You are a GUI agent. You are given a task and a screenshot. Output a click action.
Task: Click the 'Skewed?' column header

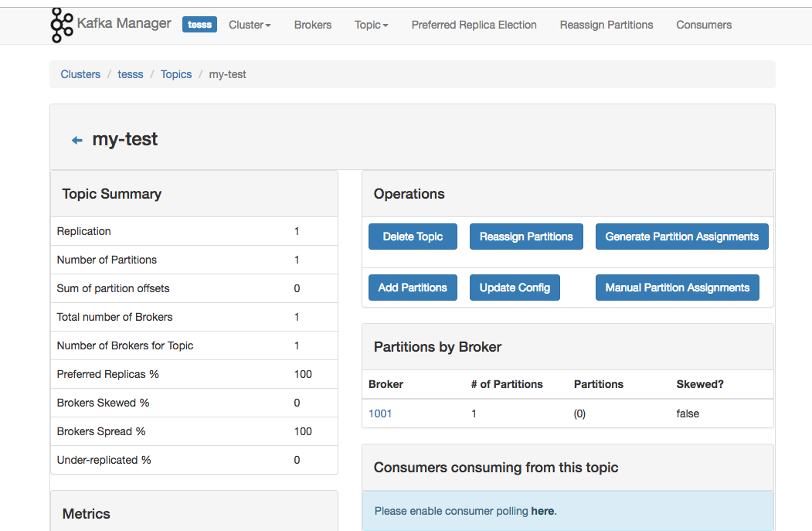pos(700,384)
